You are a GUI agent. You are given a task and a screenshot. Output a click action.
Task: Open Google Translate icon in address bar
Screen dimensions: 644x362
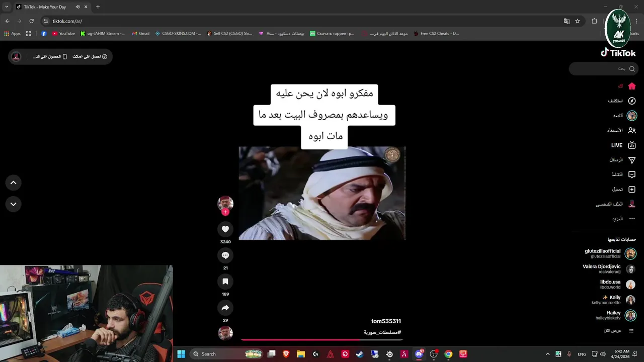[x=567, y=21]
